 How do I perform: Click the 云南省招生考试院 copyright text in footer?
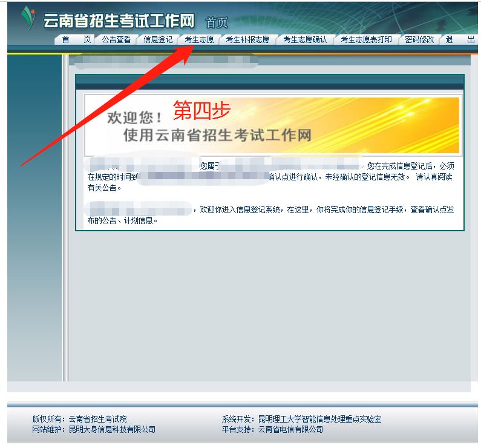[x=97, y=419]
